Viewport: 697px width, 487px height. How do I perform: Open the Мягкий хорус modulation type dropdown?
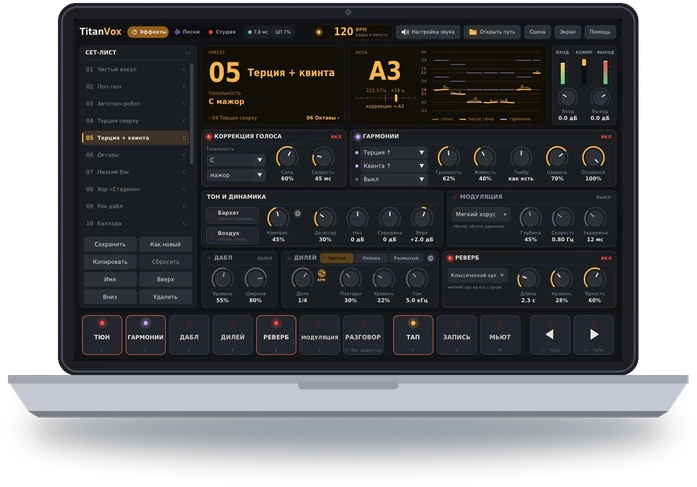pyautogui.click(x=481, y=214)
